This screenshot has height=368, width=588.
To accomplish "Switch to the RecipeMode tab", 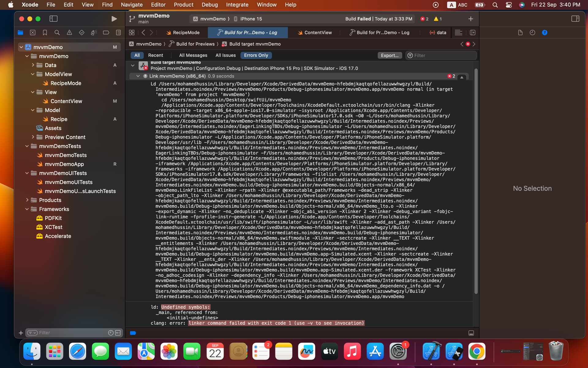I will [183, 33].
